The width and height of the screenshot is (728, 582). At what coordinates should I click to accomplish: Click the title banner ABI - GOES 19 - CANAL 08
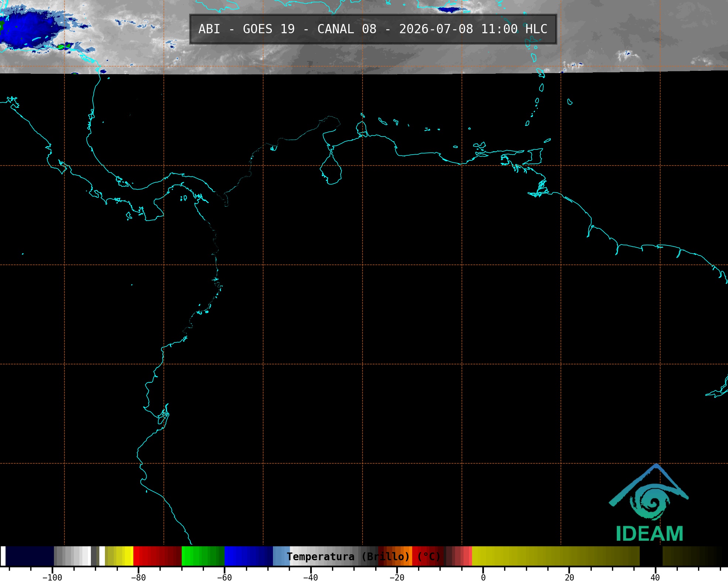click(373, 29)
